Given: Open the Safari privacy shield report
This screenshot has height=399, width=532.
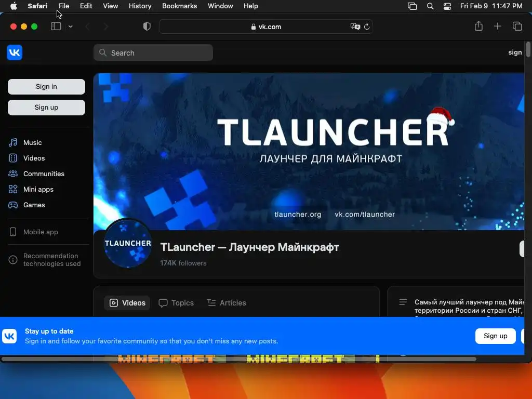Looking at the screenshot, I should point(147,26).
